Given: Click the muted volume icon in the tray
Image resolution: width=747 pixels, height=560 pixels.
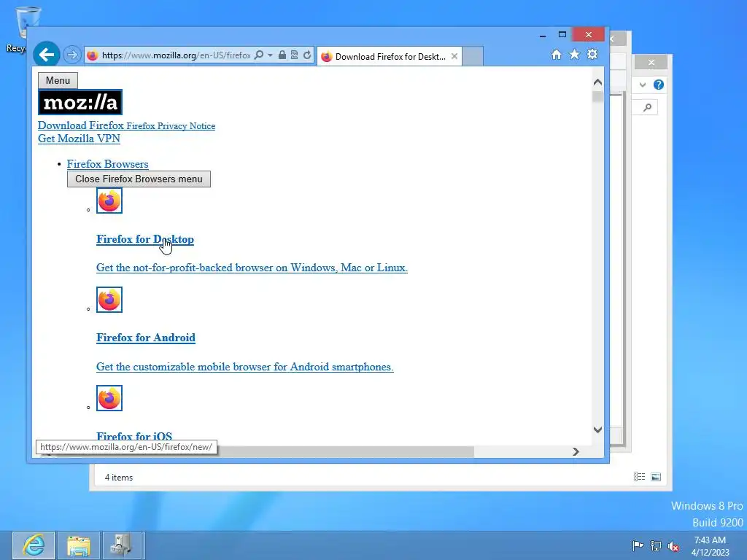Looking at the screenshot, I should click(x=673, y=546).
